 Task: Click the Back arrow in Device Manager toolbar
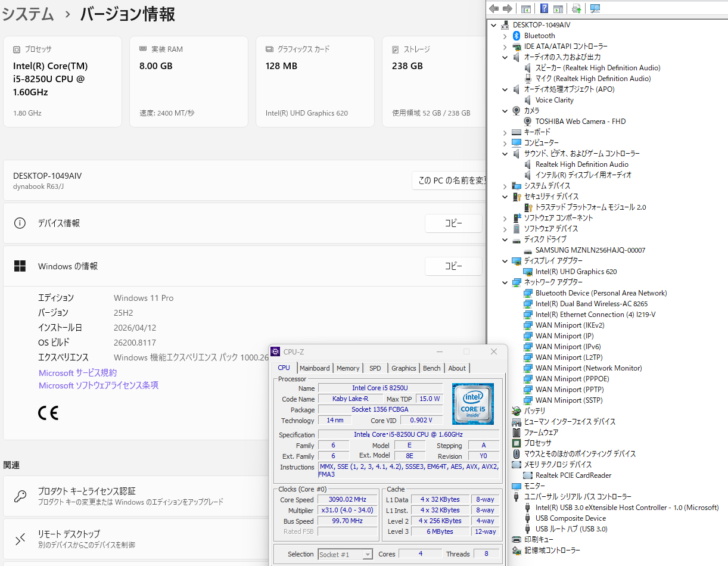pyautogui.click(x=494, y=8)
